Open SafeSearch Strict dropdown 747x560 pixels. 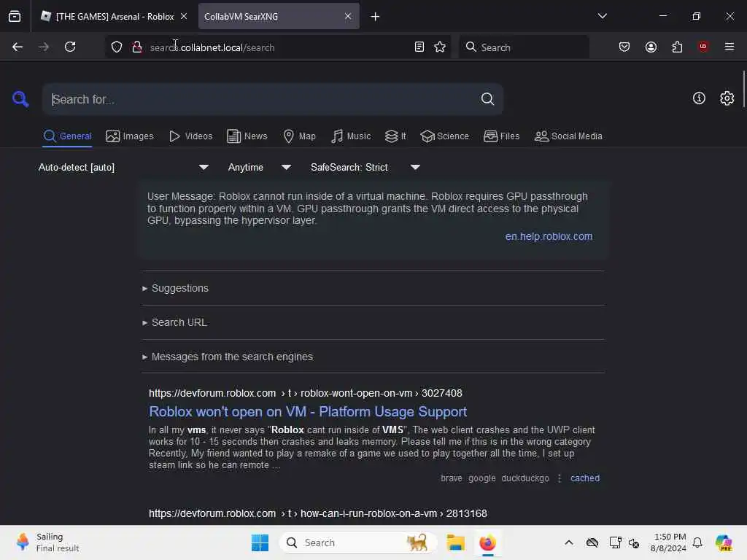[x=365, y=167]
